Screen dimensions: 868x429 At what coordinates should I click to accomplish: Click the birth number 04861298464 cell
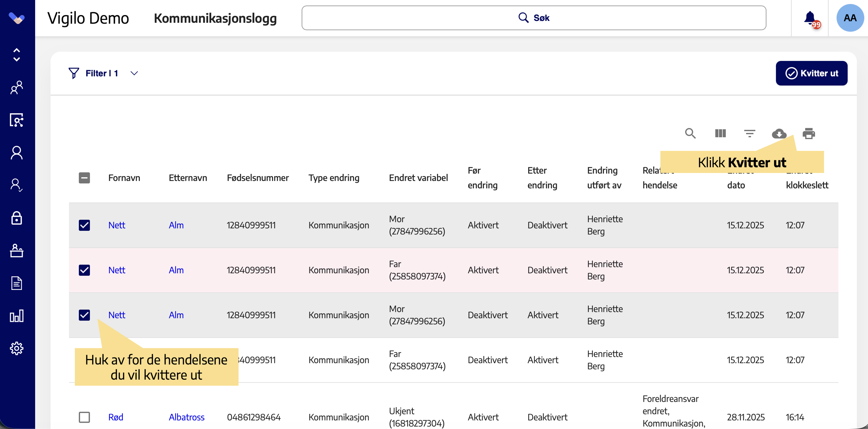[254, 417]
